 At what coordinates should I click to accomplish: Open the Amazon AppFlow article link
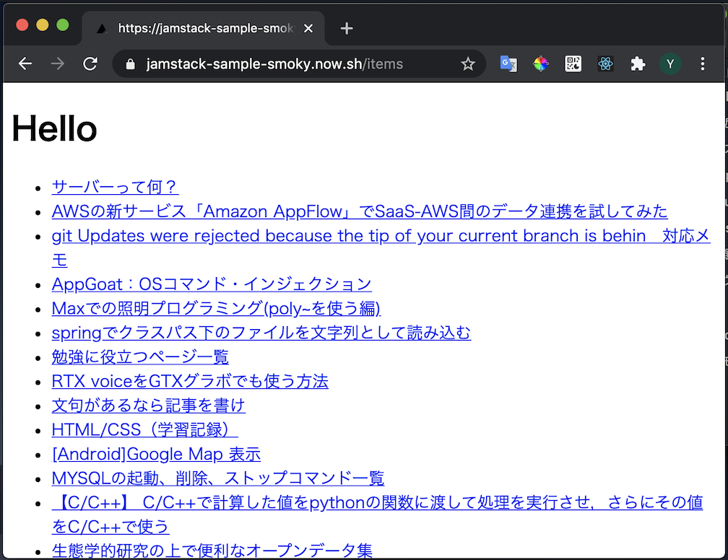(360, 211)
